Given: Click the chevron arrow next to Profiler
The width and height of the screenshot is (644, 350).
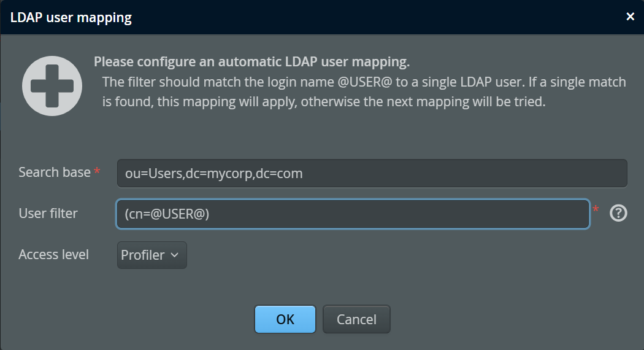Looking at the screenshot, I should 175,255.
